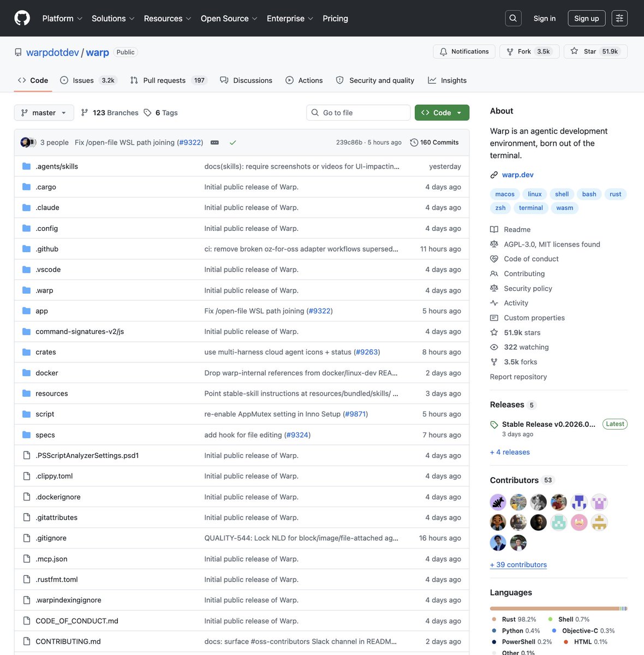
Task: Click the branch icon beside 123 Branches
Action: tap(85, 112)
